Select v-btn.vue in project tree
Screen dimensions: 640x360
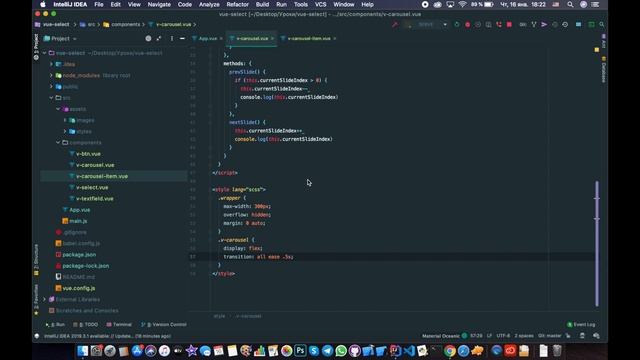88,154
